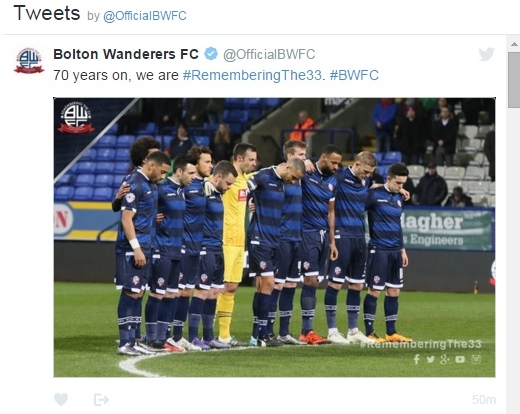520x414 pixels.
Task: Click the @OfficialBWFC handle beside account name
Action: pos(269,54)
